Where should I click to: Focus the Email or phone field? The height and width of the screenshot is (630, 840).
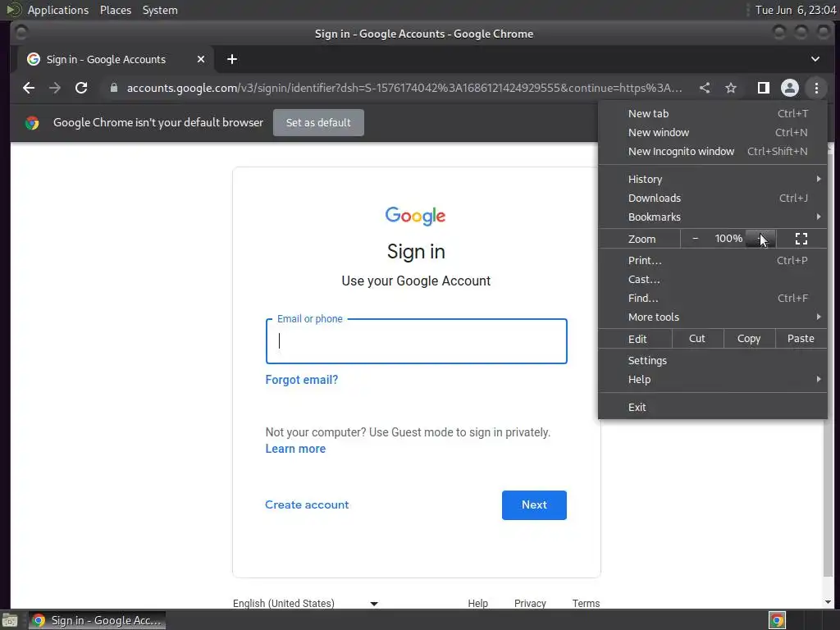[416, 341]
